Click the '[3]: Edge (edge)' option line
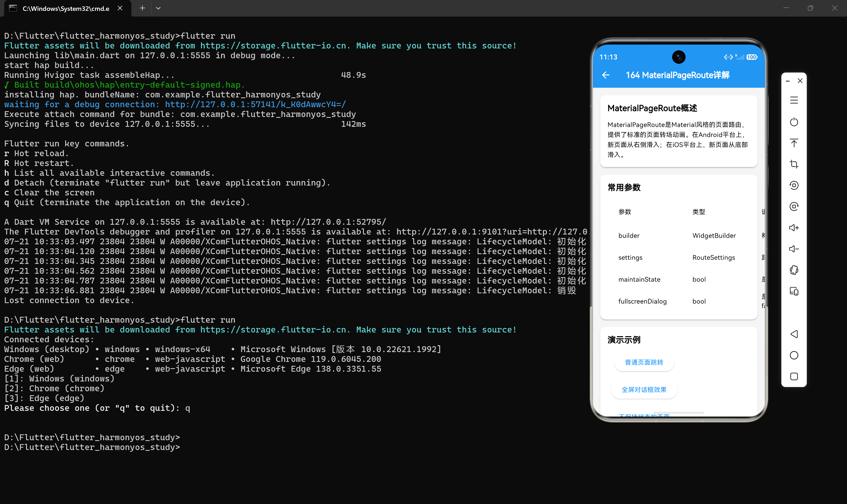Screen dimensions: 847x504 [x=44, y=398]
